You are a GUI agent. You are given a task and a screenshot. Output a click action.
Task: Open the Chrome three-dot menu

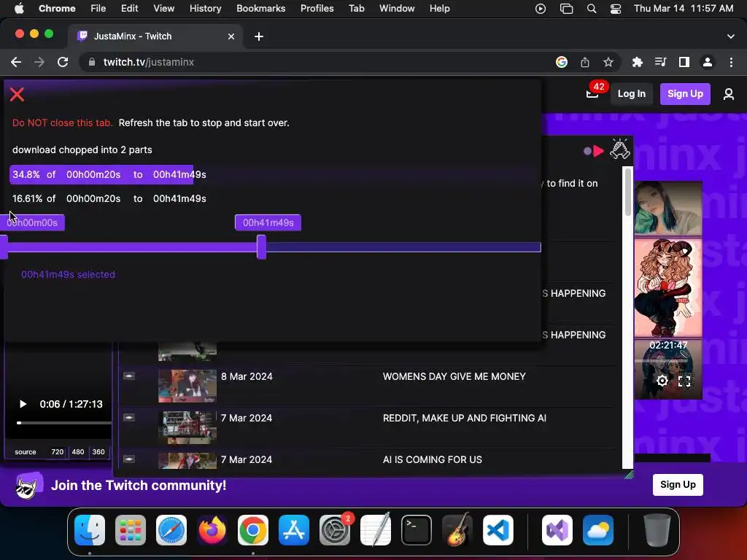(731, 62)
